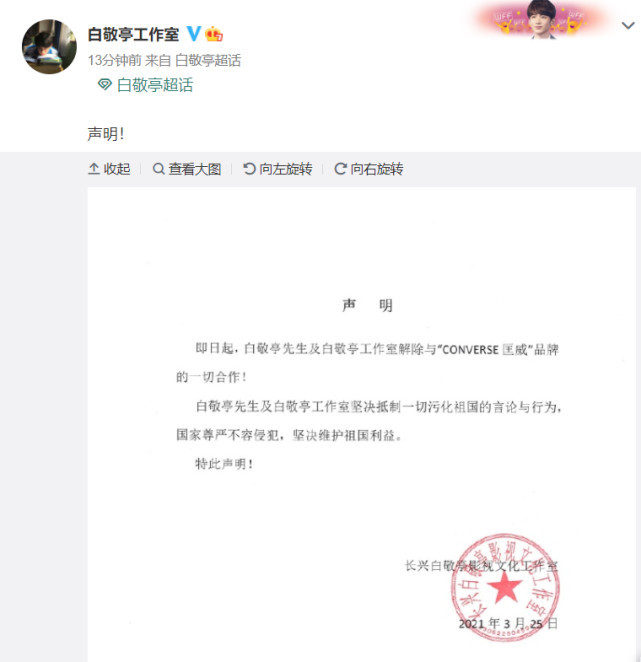Viewport: 641px width, 662px height.
Task: Open the post options chevron menu
Action: [x=628, y=26]
